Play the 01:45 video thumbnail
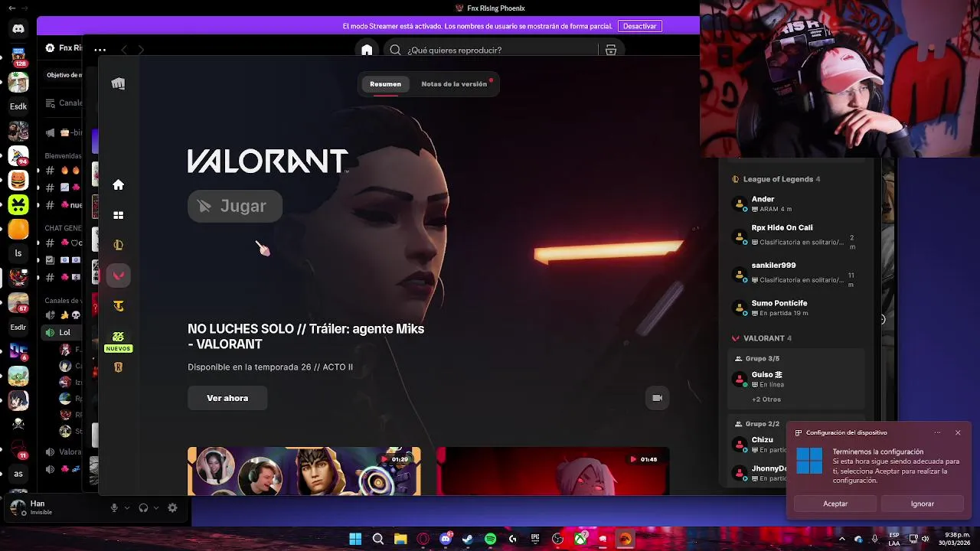 tap(553, 471)
